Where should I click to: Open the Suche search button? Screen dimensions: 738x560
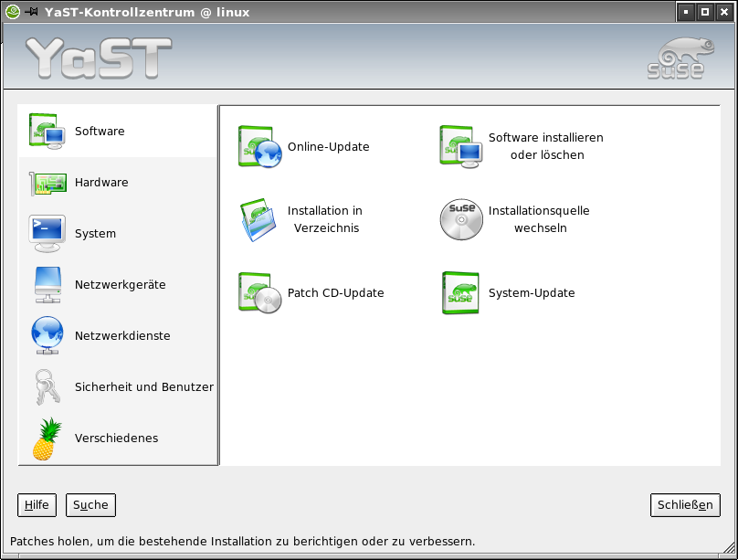coord(90,505)
